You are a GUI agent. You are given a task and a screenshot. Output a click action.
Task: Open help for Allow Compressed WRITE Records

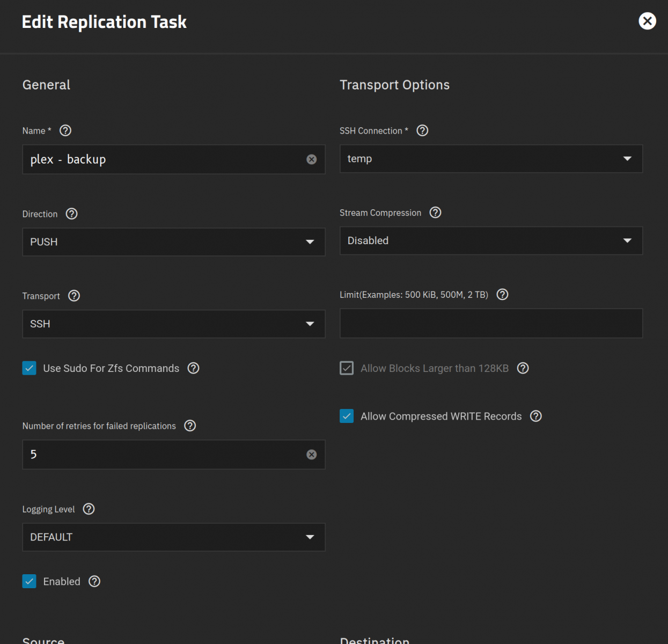[x=535, y=416]
